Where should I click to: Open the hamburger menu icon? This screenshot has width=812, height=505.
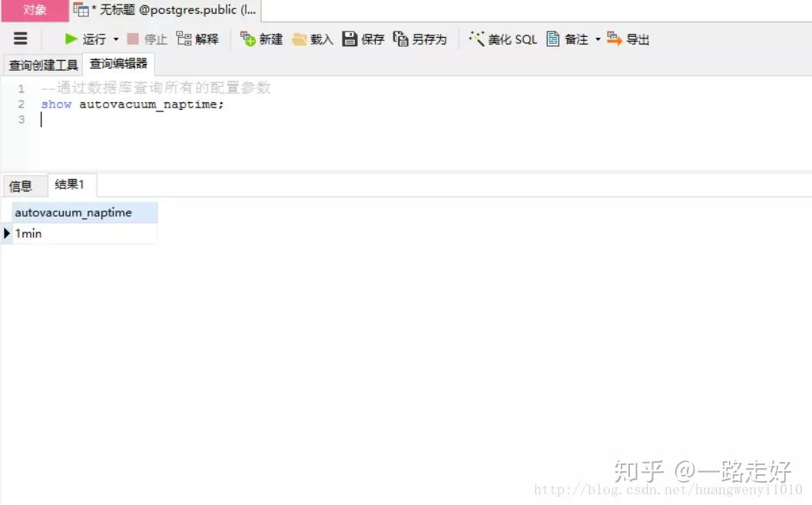(x=20, y=39)
